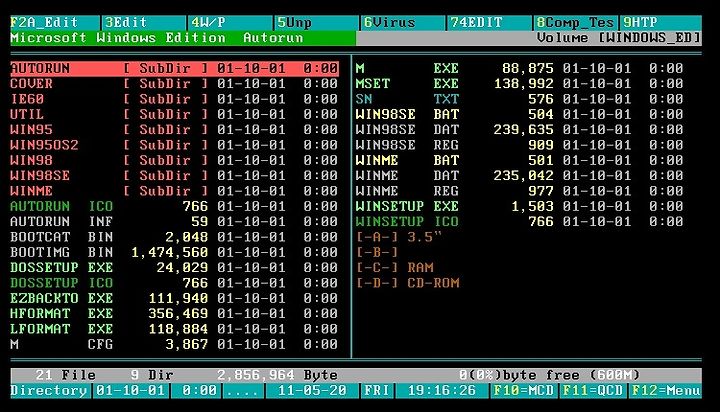The width and height of the screenshot is (720, 412).
Task: Open the UTIL subdirectory
Action: point(174,114)
